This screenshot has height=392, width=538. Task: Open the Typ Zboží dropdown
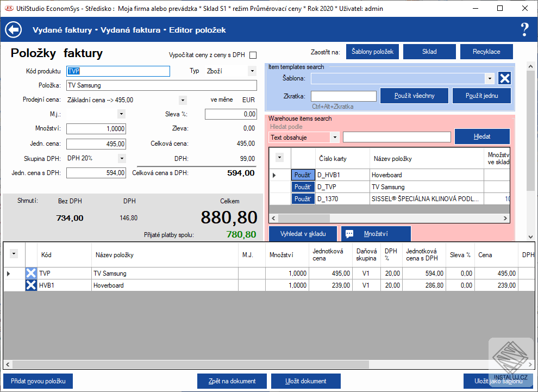252,71
